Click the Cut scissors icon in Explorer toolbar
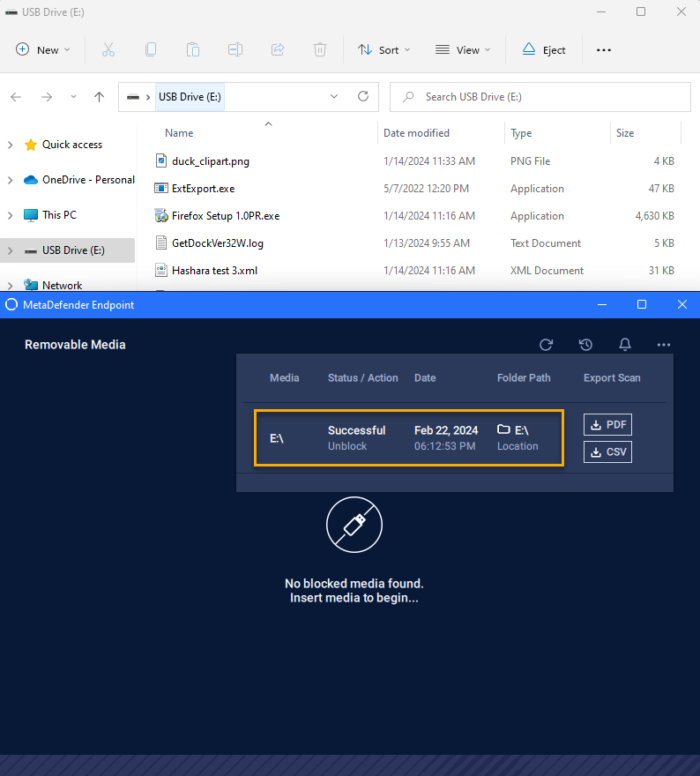Viewport: 700px width, 776px height. coord(108,49)
